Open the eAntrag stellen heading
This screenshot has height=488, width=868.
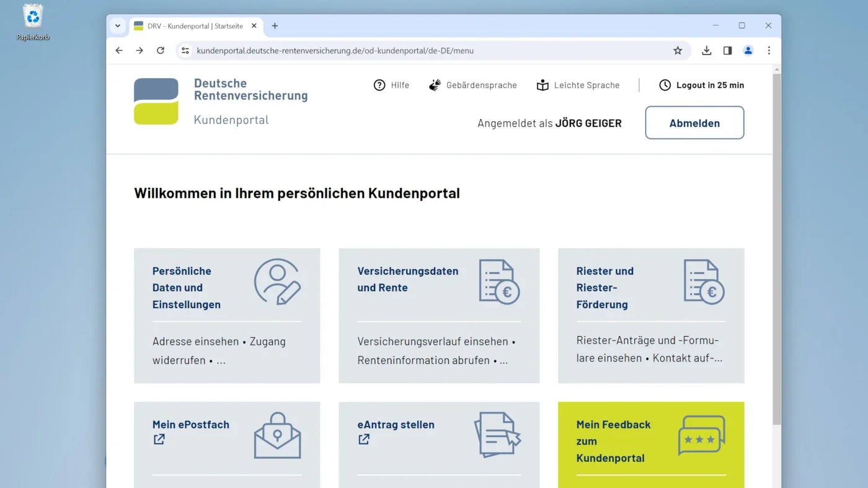click(396, 425)
